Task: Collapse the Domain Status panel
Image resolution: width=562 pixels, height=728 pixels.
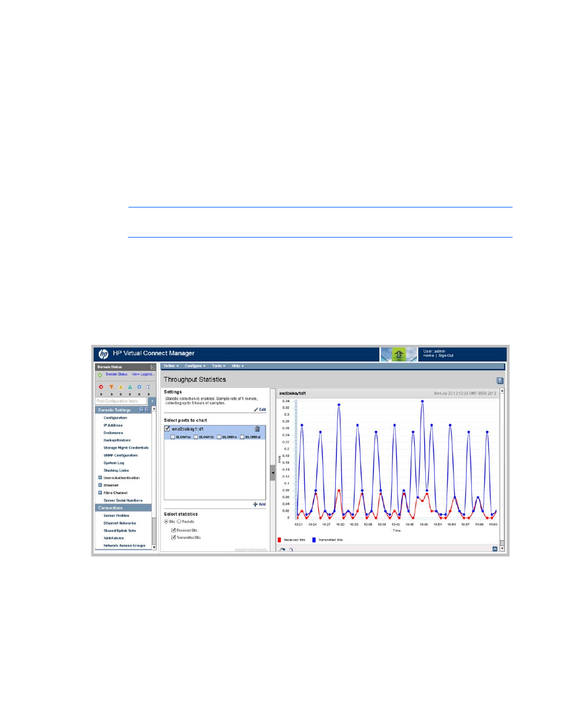Action: coord(153,367)
